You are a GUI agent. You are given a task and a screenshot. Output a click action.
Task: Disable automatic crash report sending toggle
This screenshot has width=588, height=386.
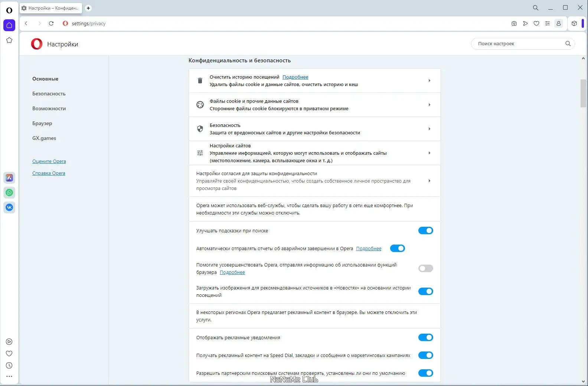coord(398,248)
